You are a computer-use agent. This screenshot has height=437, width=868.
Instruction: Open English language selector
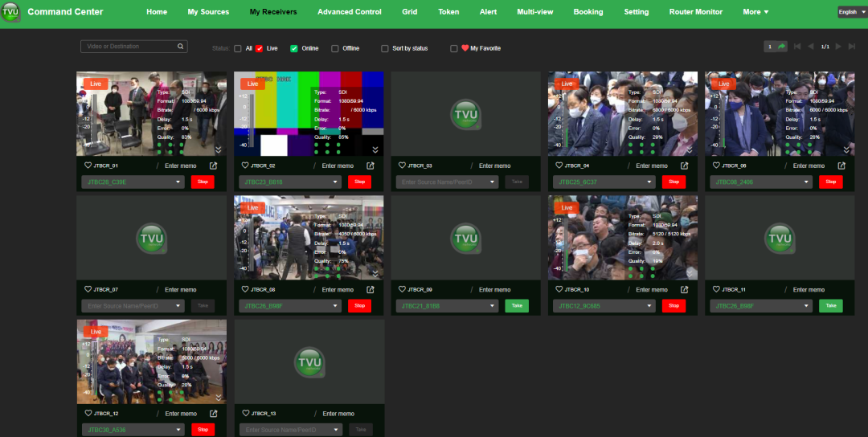tap(851, 11)
